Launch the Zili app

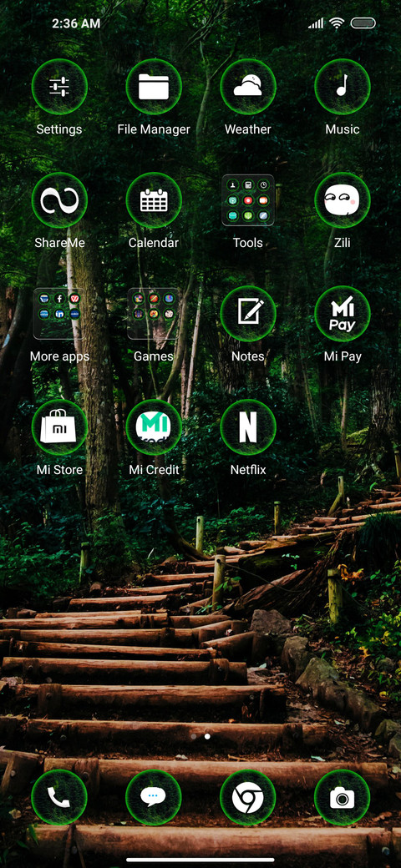coord(343,200)
